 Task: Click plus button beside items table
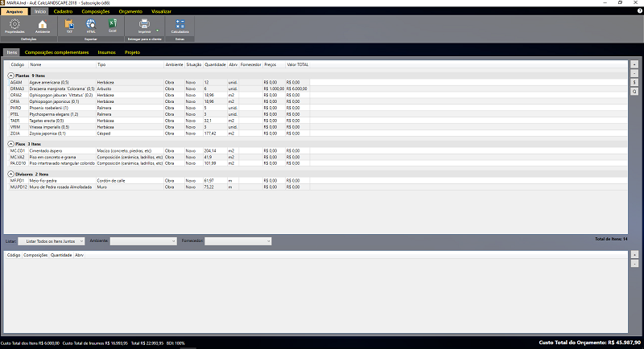tap(634, 64)
